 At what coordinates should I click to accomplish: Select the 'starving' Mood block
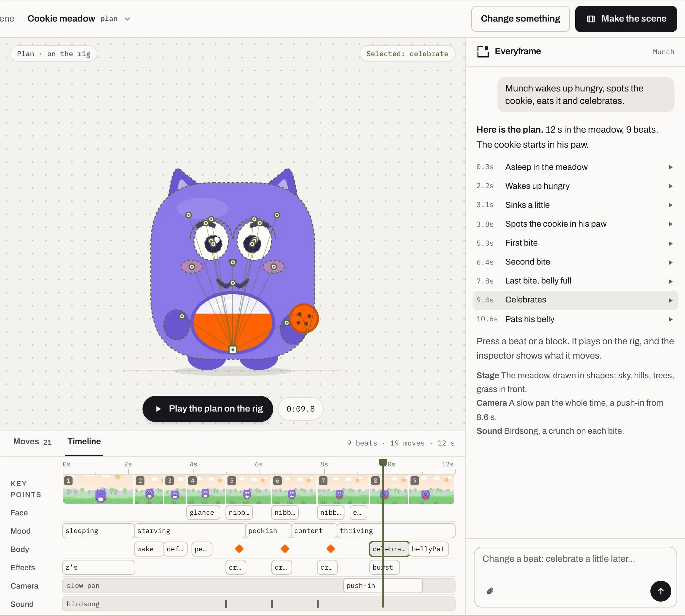[190, 531]
